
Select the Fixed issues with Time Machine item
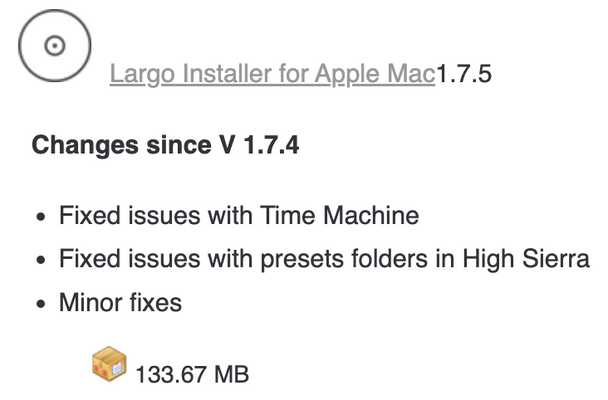point(239,215)
